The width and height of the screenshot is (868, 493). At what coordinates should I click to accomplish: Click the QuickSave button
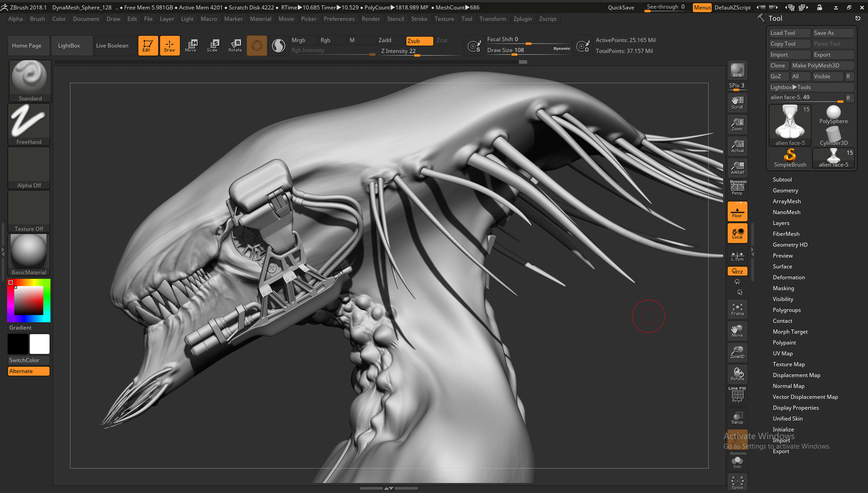click(621, 7)
